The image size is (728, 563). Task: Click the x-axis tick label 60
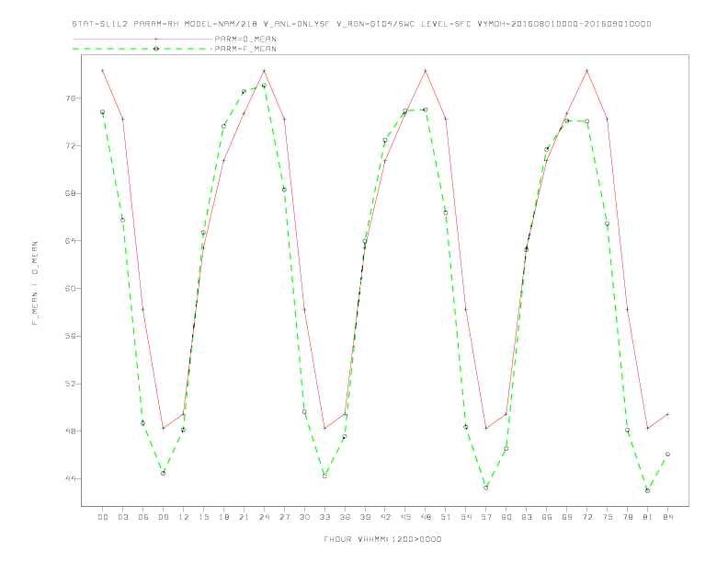(x=506, y=517)
